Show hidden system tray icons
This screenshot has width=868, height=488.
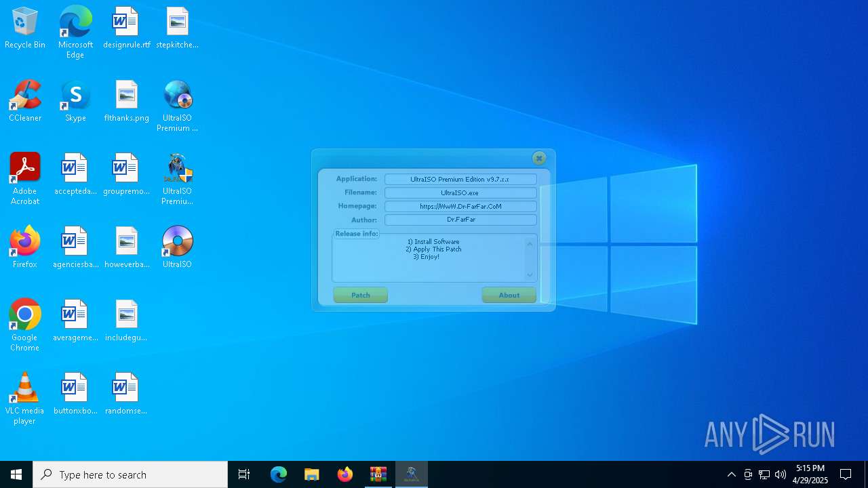(731, 474)
